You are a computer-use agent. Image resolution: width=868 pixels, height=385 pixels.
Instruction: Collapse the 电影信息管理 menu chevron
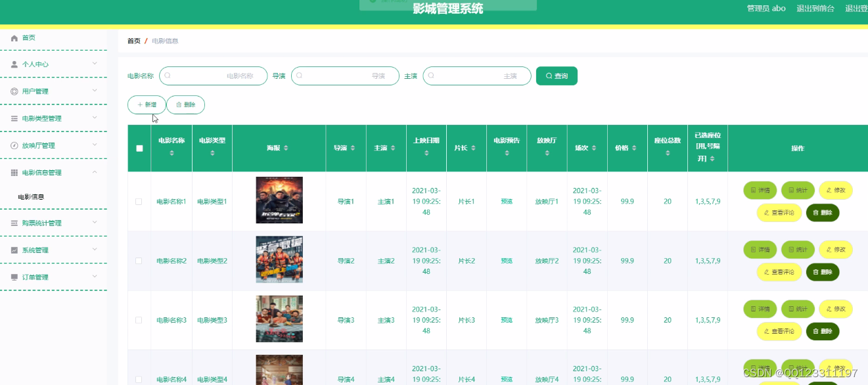pyautogui.click(x=95, y=171)
